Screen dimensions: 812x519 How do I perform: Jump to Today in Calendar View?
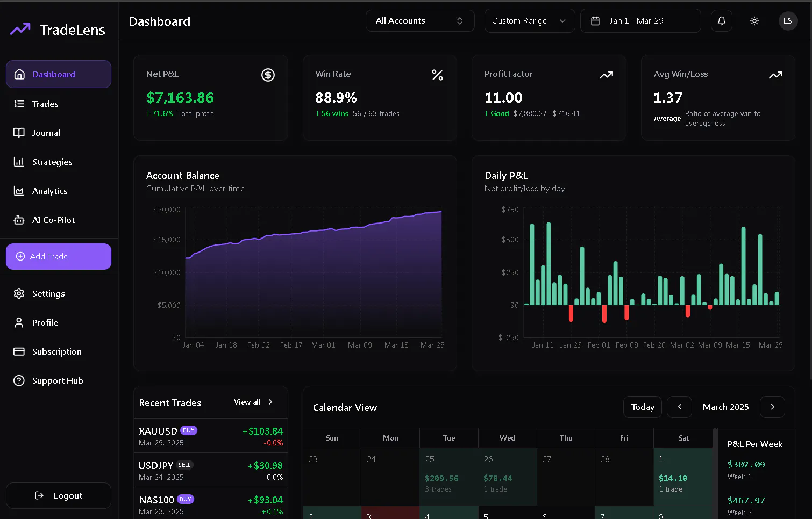click(643, 407)
